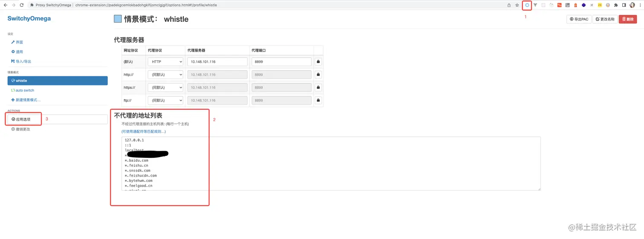
Task: Click the *.feishucdn.com entry
Action: coord(141,175)
